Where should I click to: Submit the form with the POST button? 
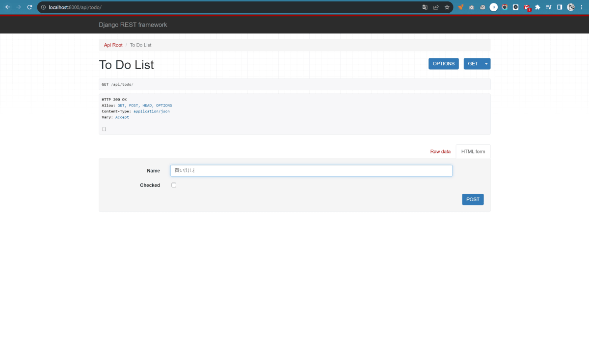point(473,199)
